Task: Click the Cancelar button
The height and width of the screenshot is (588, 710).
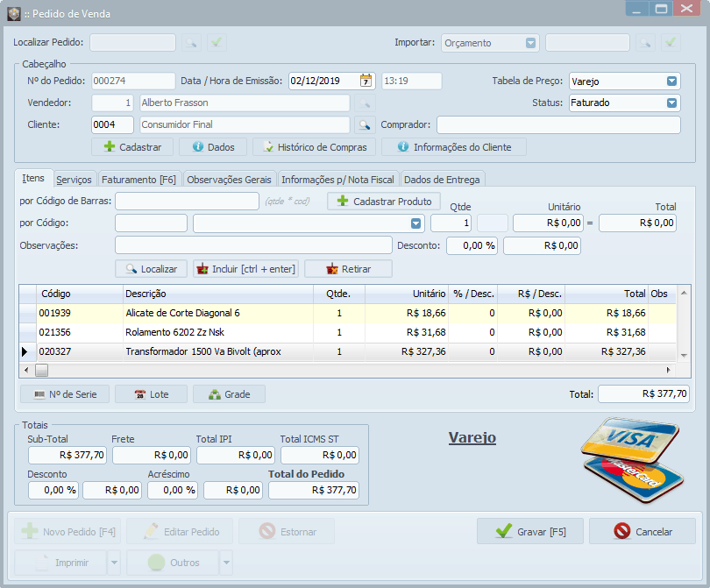Action: click(x=643, y=531)
